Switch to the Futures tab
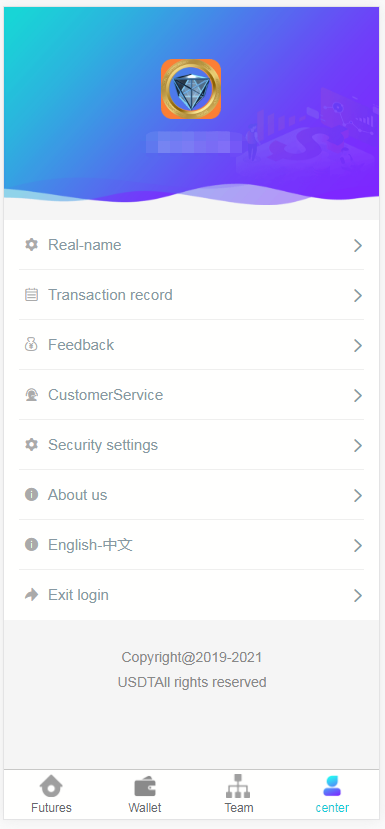Viewport: 385px width, 829px height. (51, 794)
